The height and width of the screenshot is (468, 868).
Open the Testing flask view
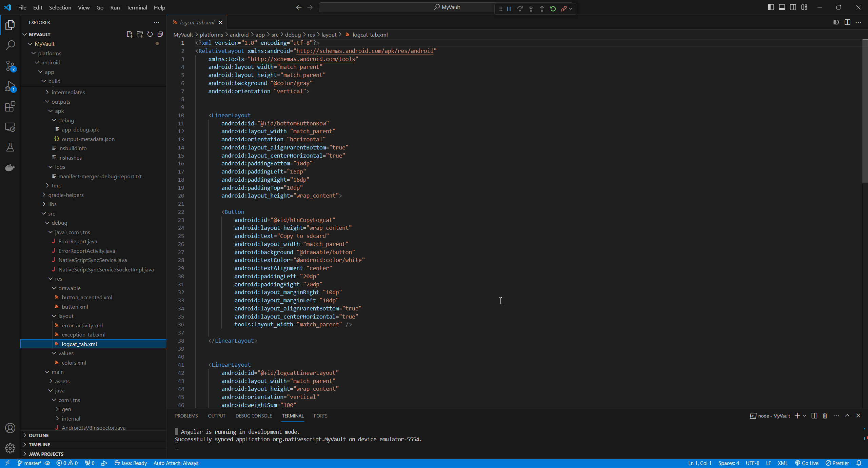pos(10,147)
